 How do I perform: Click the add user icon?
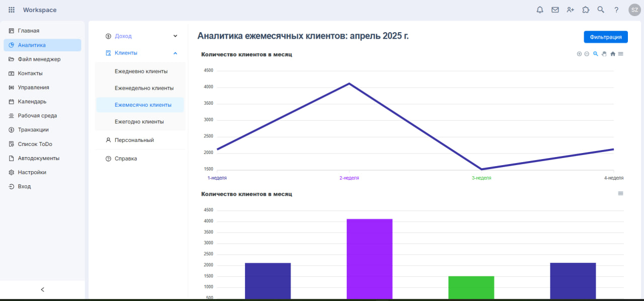pyautogui.click(x=570, y=10)
